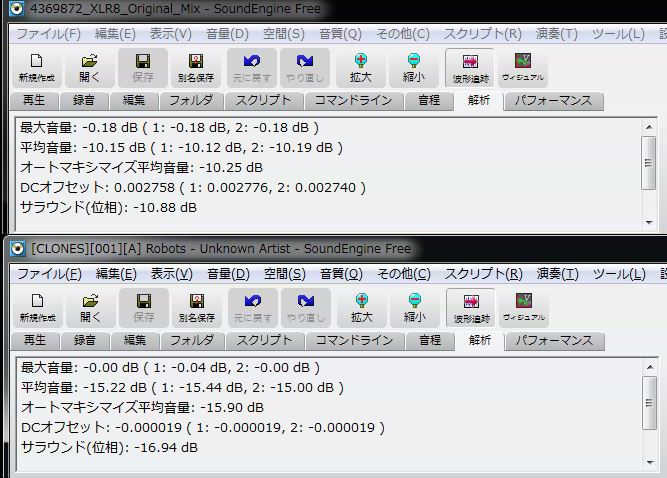Click 縮小 icon in Robots window

point(414,308)
